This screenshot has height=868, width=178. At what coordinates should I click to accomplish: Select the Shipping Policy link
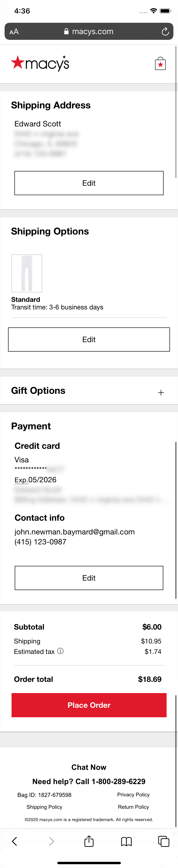(44, 807)
